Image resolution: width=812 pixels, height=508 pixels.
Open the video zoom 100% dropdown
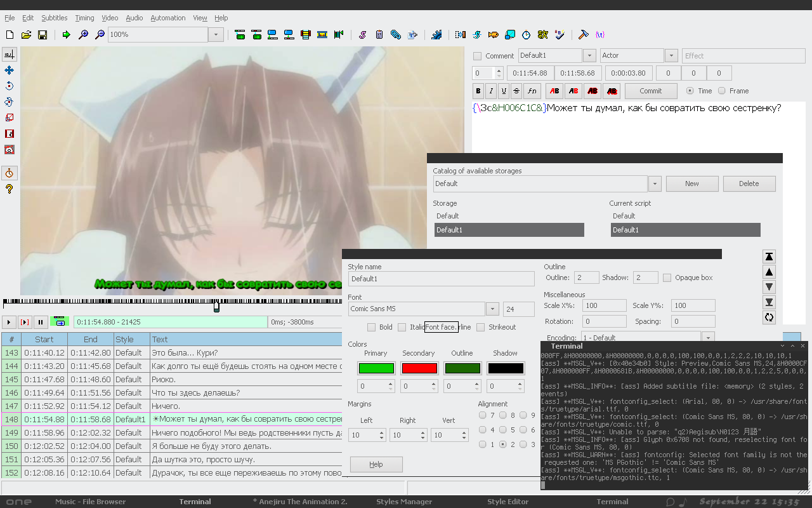[x=216, y=35]
